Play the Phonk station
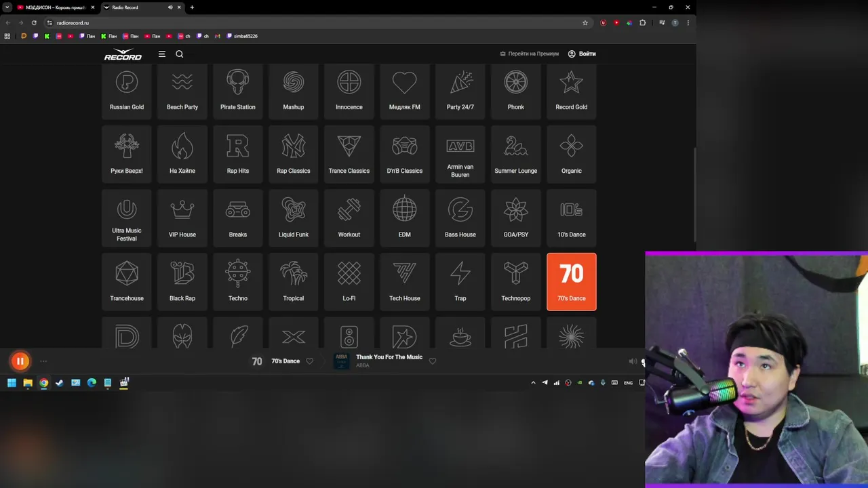Image resolution: width=868 pixels, height=488 pixels. [x=516, y=91]
